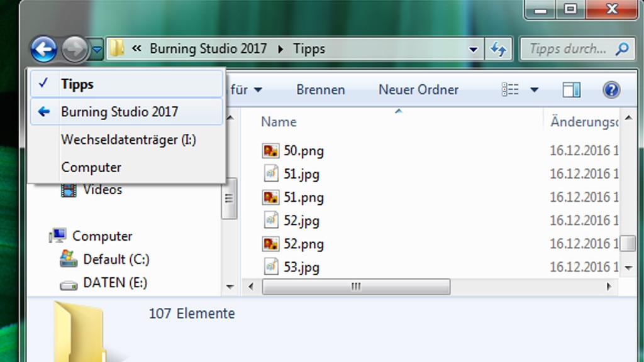This screenshot has width=644, height=362.
Task: Click Tipps breadcrumb in the address bar
Action: click(309, 49)
